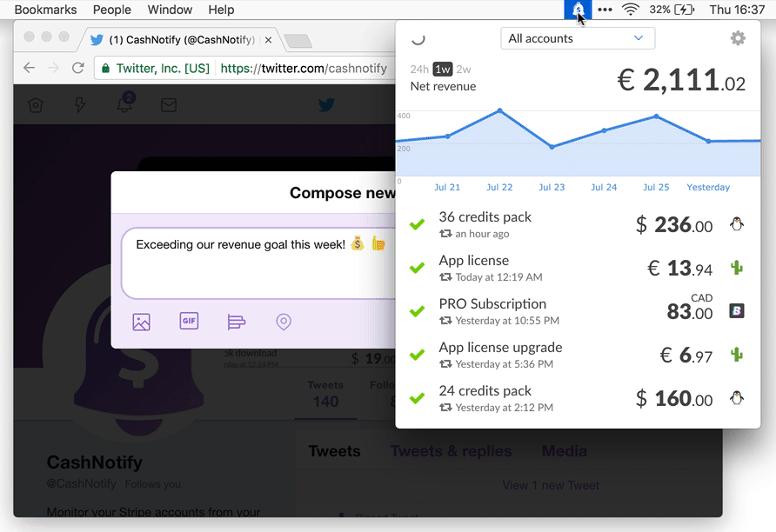
Task: Open the App license payment at 12:19 AM
Action: pos(578,268)
